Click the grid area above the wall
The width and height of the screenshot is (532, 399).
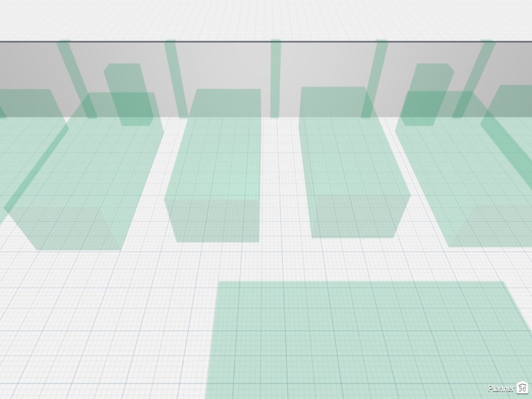[266, 18]
